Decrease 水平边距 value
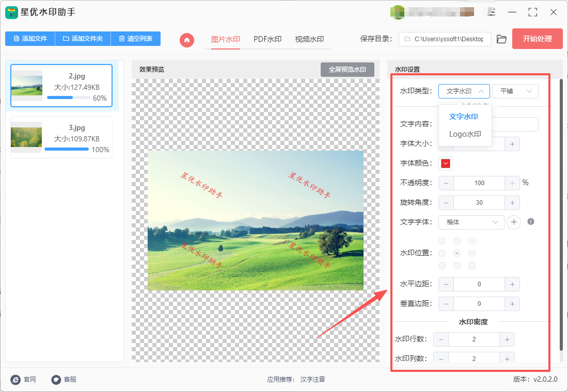Viewport: 568px width, 392px height. [x=446, y=284]
